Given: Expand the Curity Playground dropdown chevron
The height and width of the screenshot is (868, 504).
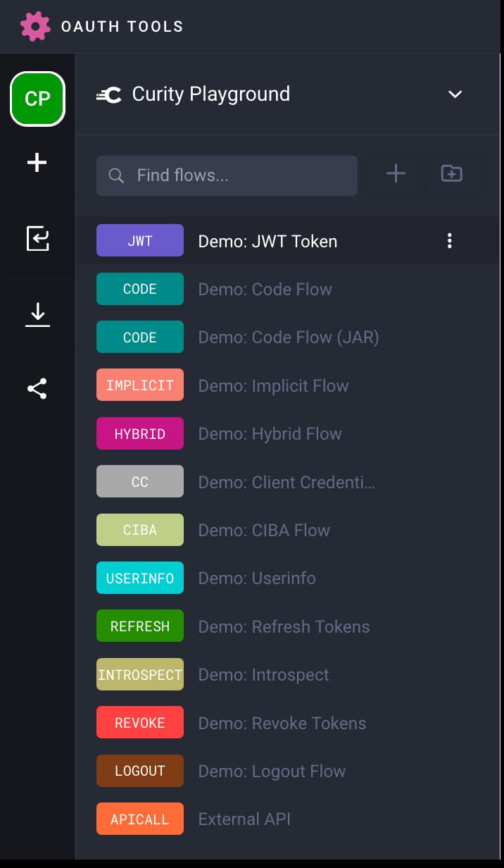Looking at the screenshot, I should click(x=455, y=94).
